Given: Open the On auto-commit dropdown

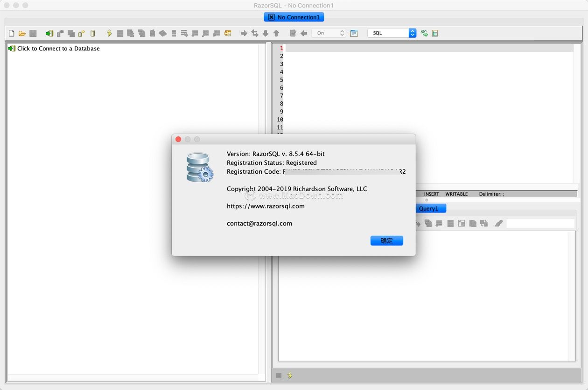Looking at the screenshot, I should [x=329, y=33].
